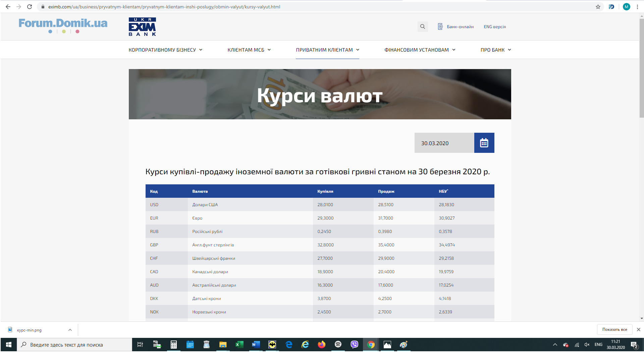644x362 pixels.
Task: Open Viber from the taskbar
Action: pos(355,345)
